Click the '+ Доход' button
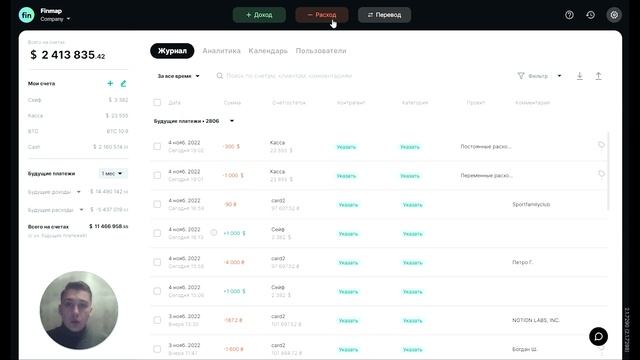This screenshot has height=360, width=640. point(259,15)
